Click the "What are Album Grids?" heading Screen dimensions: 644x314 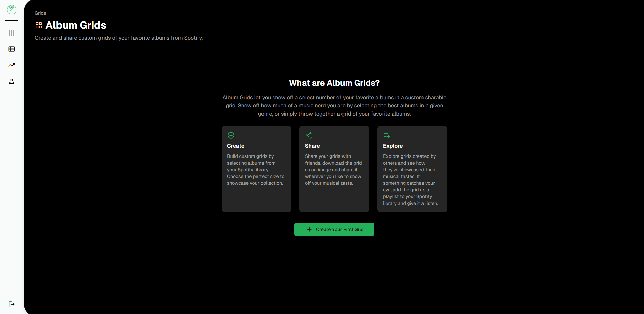tap(334, 83)
